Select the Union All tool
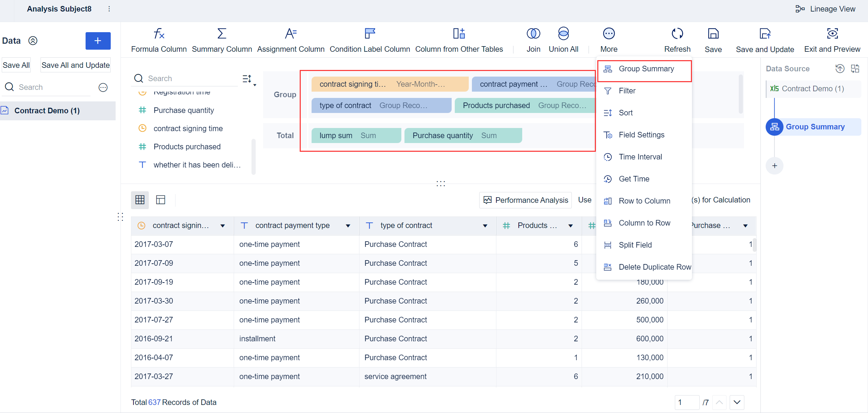The image size is (868, 413). point(563,40)
